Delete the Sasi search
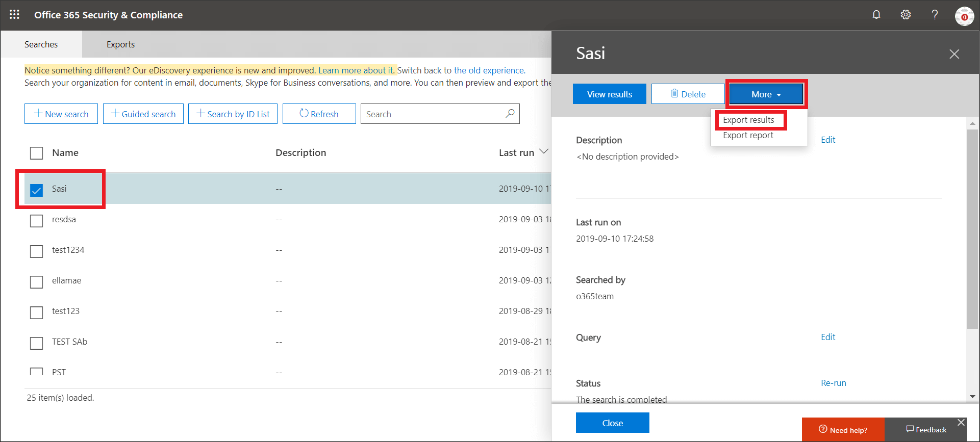This screenshot has height=442, width=980. coord(688,94)
